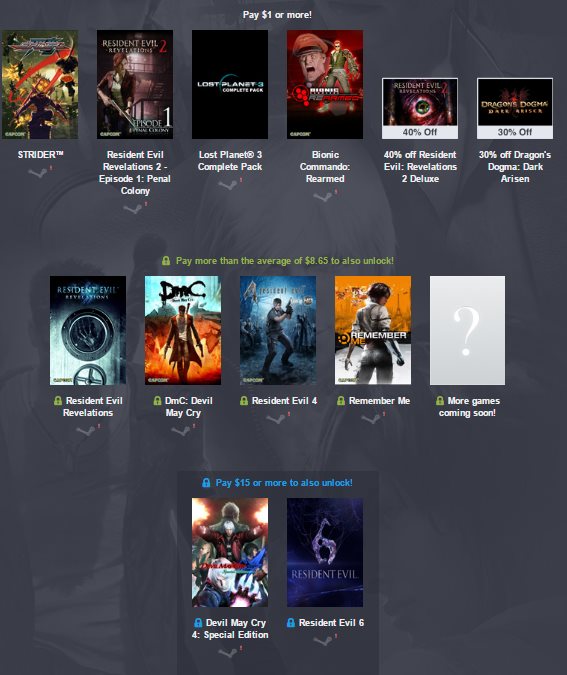Click the 'Resident Evil 4' title text
The width and height of the screenshot is (567, 675).
[285, 401]
